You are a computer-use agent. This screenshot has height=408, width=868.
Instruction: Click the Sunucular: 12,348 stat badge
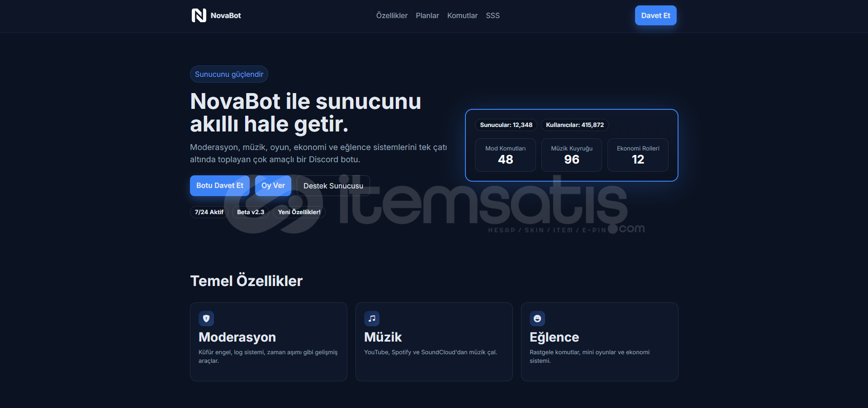[506, 125]
